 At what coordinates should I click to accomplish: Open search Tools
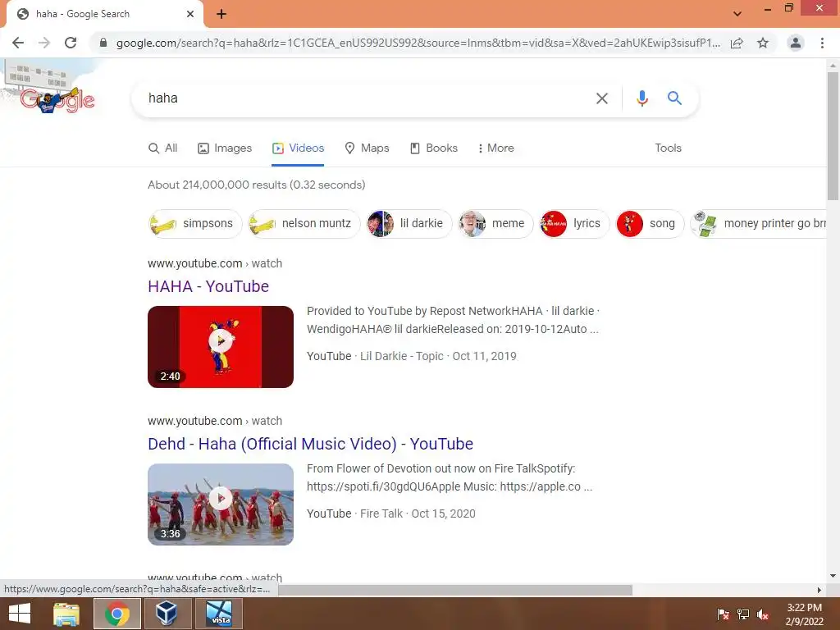[668, 148]
